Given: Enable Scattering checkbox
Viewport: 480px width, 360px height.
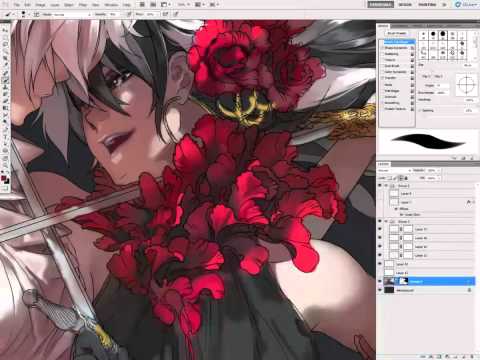Looking at the screenshot, I should point(382,54).
